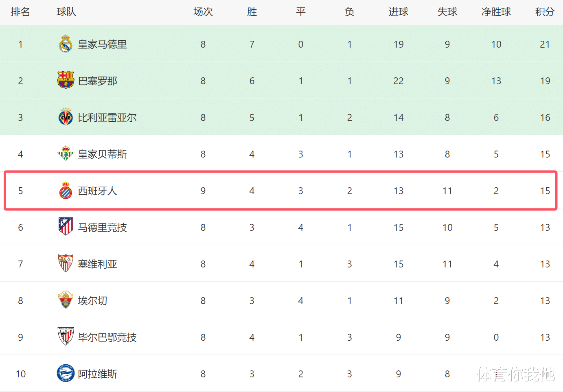The image size is (563, 392).
Task: Click the Real Betis club crest
Action: pyautogui.click(x=66, y=154)
